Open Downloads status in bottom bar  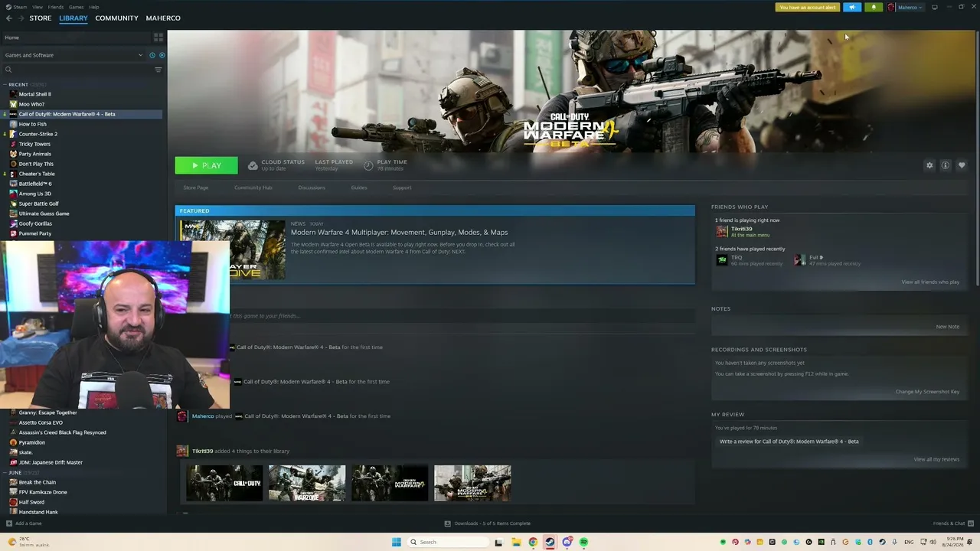pyautogui.click(x=488, y=523)
